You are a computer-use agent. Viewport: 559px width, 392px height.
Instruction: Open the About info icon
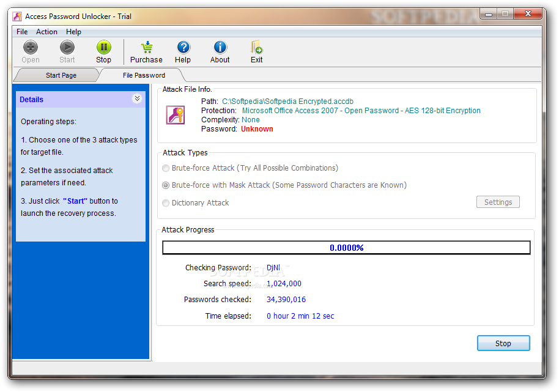pyautogui.click(x=220, y=47)
